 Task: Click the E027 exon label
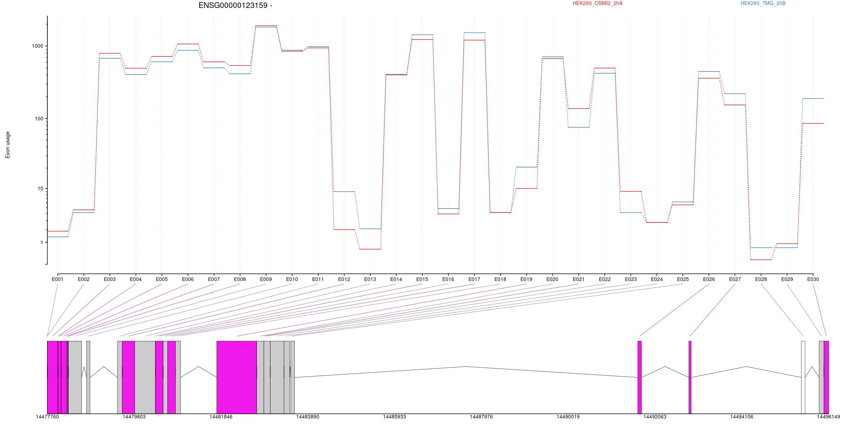[x=735, y=279]
